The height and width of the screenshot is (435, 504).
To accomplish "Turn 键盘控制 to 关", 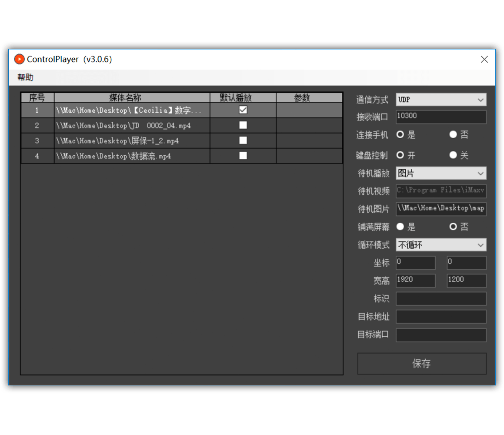I will click(453, 155).
